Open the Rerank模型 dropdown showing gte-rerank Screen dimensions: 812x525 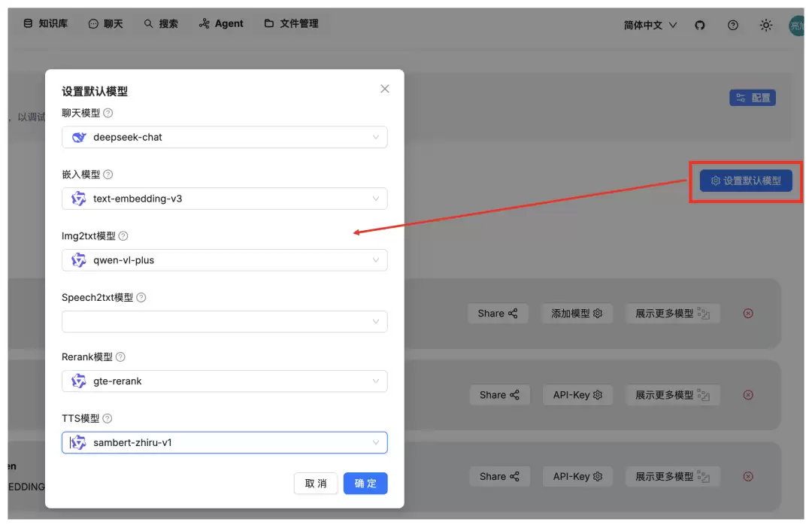[x=224, y=381]
